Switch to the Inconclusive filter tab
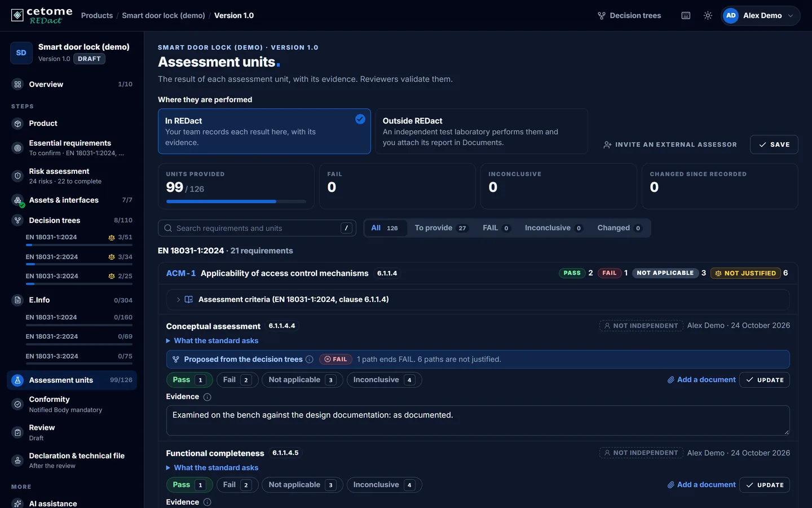Image resolution: width=812 pixels, height=508 pixels. point(553,228)
